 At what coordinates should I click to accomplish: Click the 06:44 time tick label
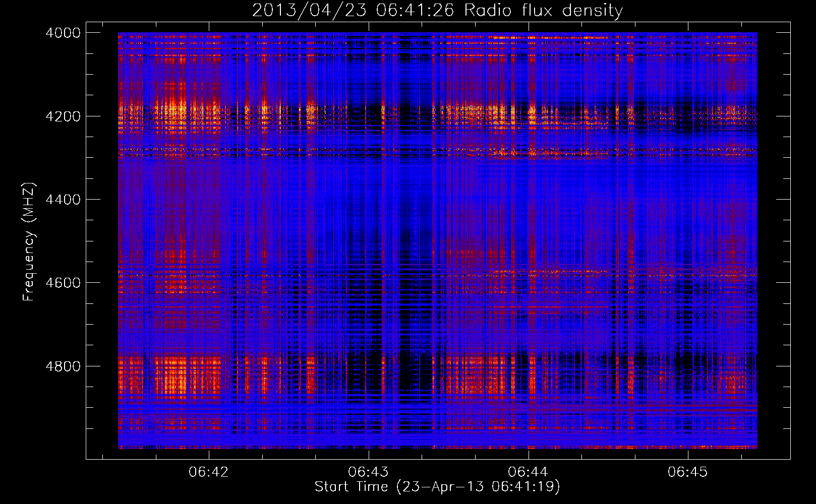point(528,472)
